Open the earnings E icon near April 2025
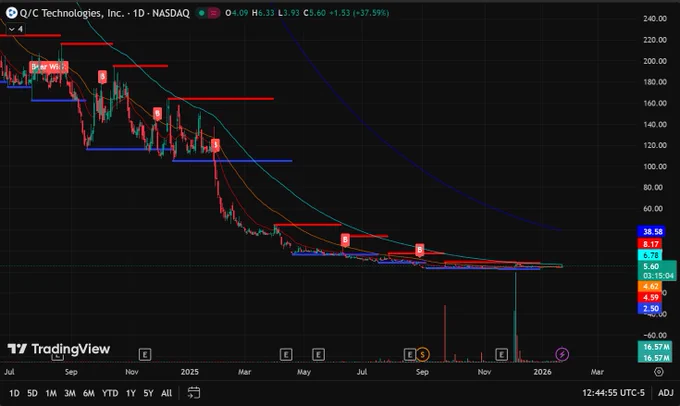 tap(286, 355)
